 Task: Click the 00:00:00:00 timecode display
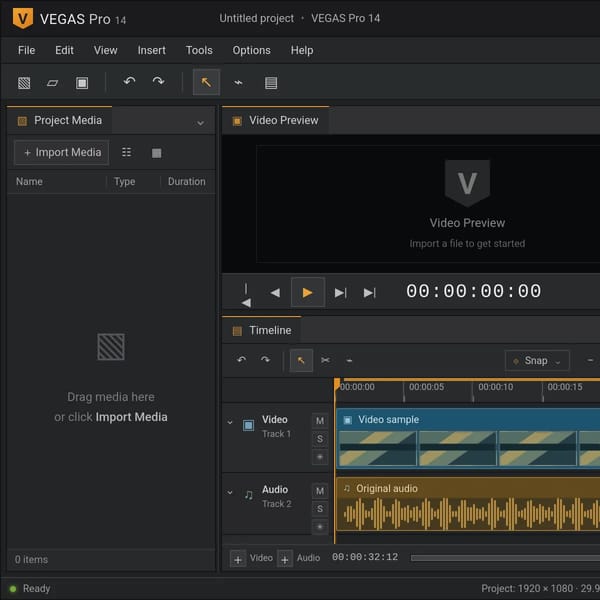click(473, 291)
